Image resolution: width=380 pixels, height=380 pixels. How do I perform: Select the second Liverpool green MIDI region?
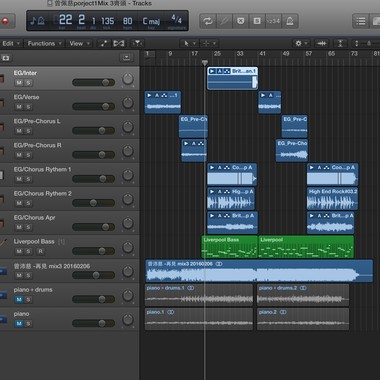point(306,247)
